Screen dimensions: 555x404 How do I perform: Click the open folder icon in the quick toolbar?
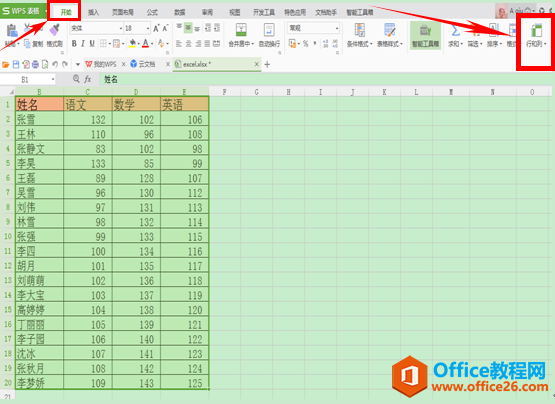tap(6, 64)
